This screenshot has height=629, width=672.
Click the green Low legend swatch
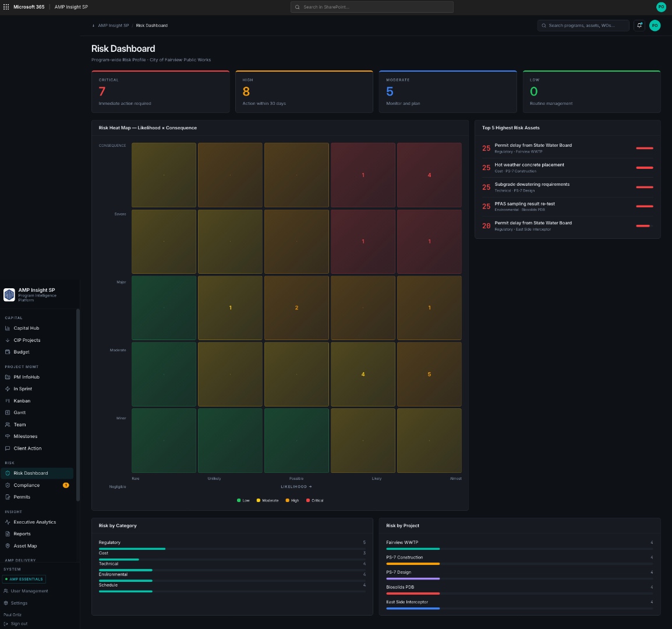pyautogui.click(x=239, y=500)
